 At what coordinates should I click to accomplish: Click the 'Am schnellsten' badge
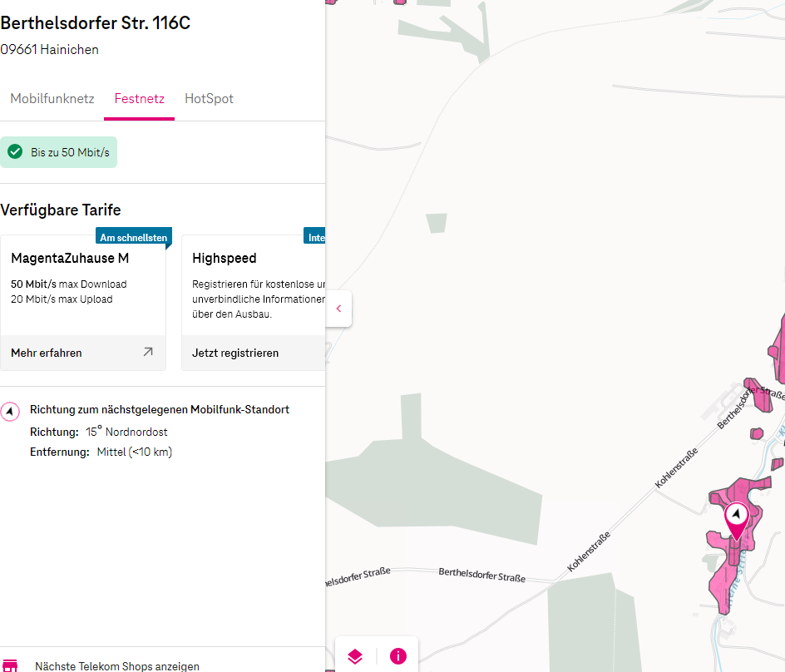[134, 237]
